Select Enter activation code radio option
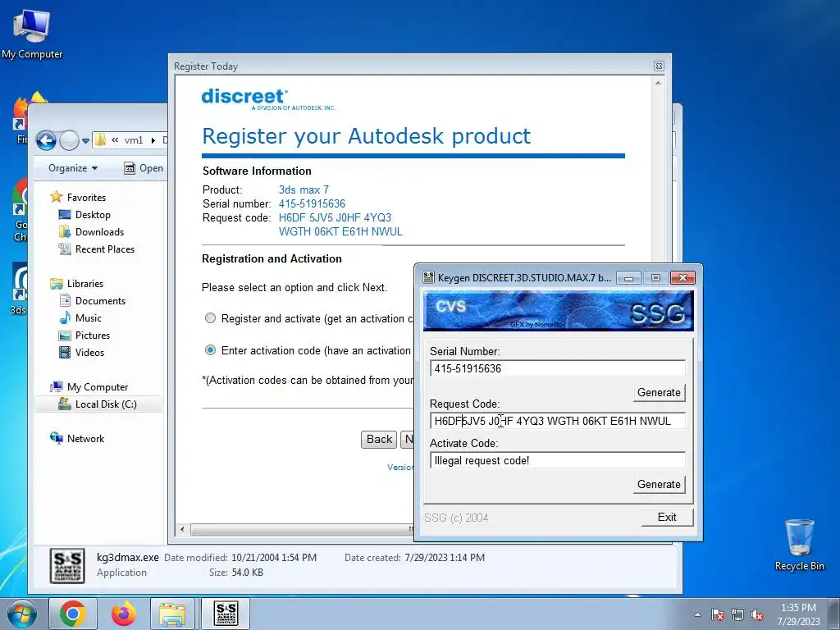The image size is (840, 630). tap(211, 350)
